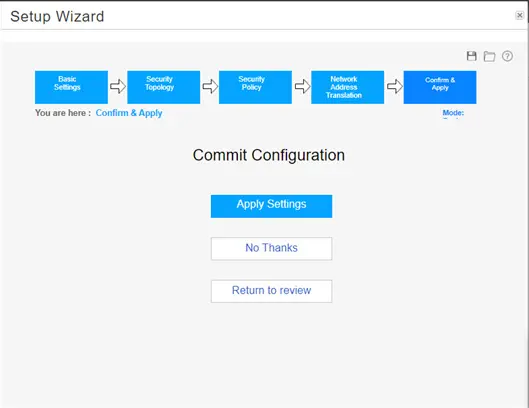Open the folder icon to load configuration
The height and width of the screenshot is (408, 529).
point(489,56)
